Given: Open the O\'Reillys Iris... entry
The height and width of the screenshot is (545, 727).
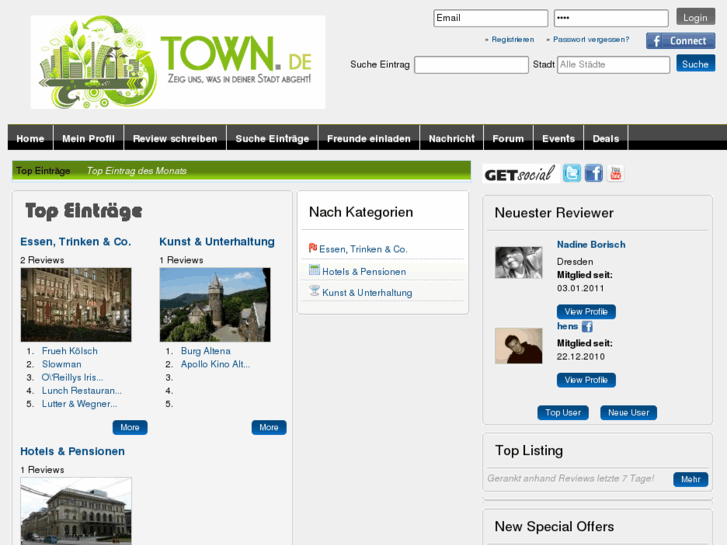Looking at the screenshot, I should pyautogui.click(x=72, y=378).
